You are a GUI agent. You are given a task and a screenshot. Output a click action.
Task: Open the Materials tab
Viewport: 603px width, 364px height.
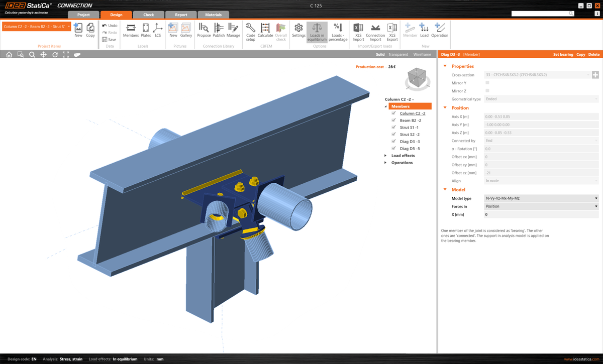point(213,15)
